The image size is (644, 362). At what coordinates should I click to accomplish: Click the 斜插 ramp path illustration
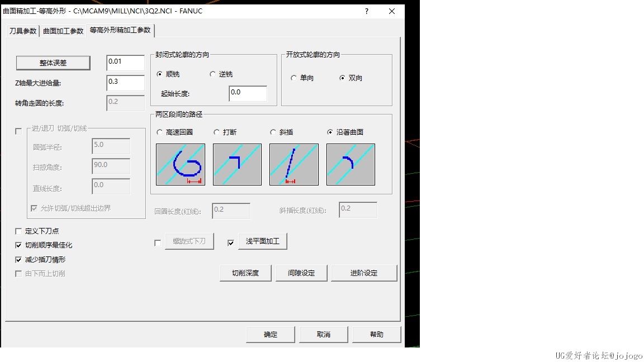click(x=293, y=164)
